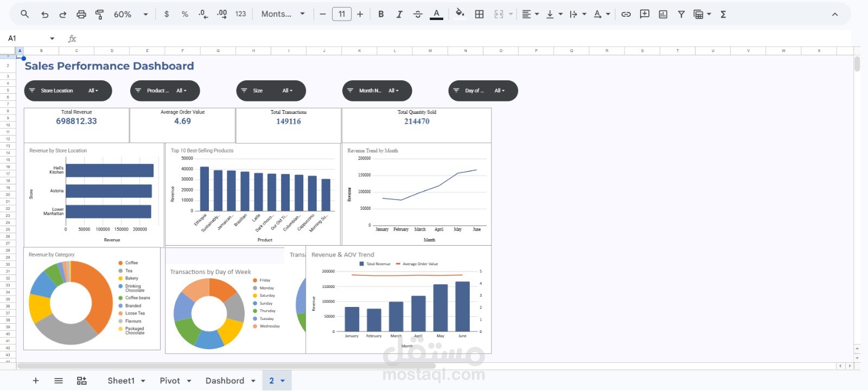Open the Store Location slicer filter
868x391 pixels.
(68, 91)
